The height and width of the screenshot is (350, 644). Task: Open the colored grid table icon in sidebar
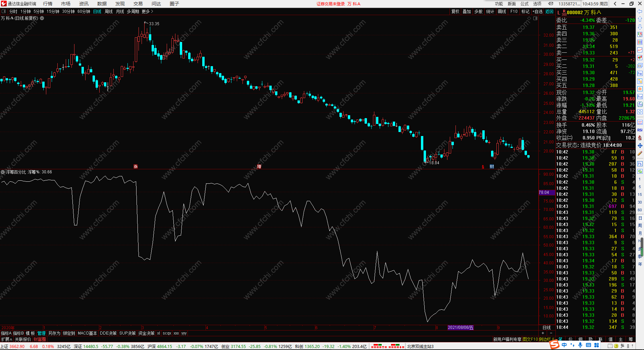coord(640,42)
